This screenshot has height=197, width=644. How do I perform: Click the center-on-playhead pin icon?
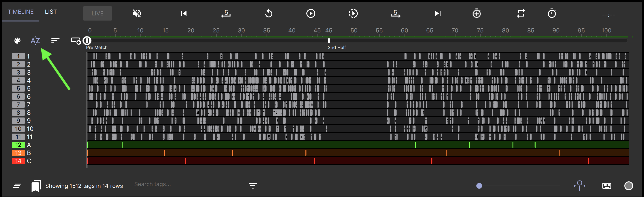pos(580,186)
